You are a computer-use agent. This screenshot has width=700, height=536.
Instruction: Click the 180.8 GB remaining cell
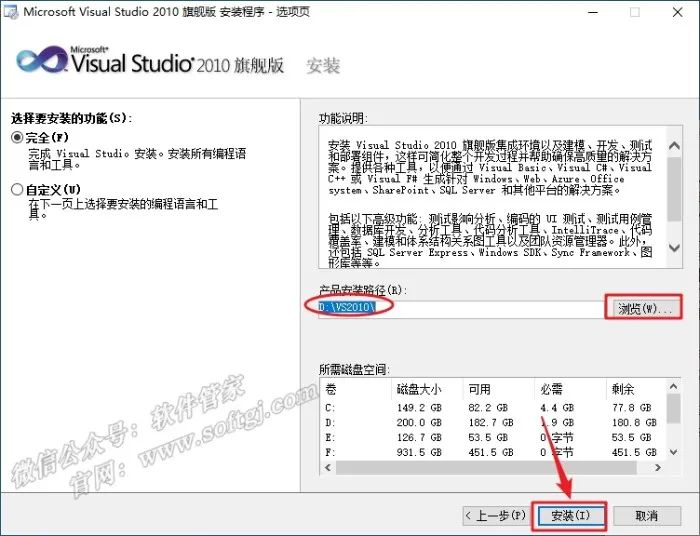(634, 422)
